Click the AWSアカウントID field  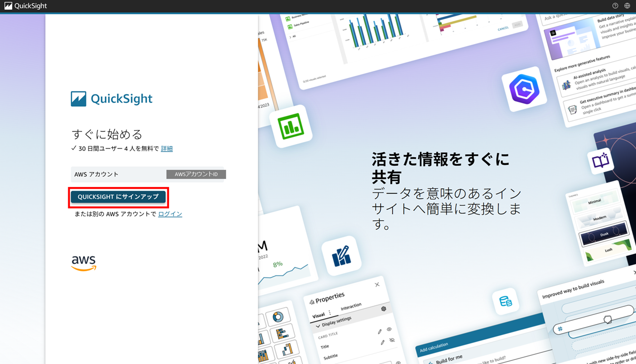click(196, 174)
